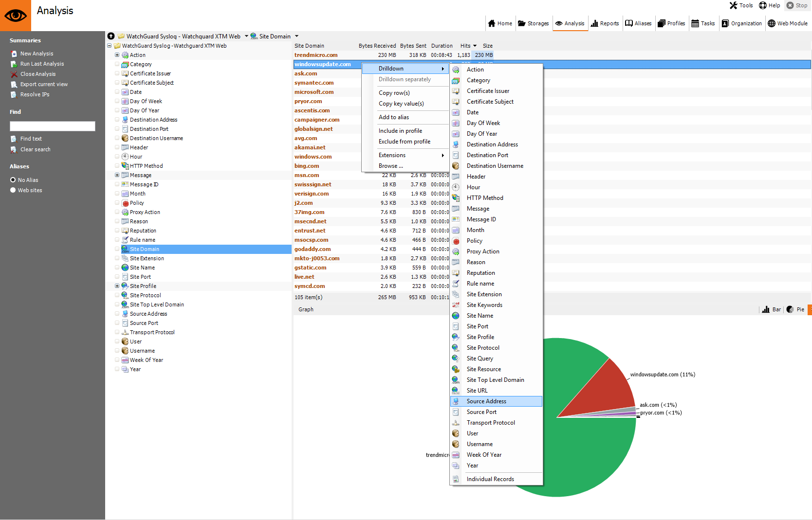
Task: Click the Resolve IPs icon
Action: [x=14, y=94]
